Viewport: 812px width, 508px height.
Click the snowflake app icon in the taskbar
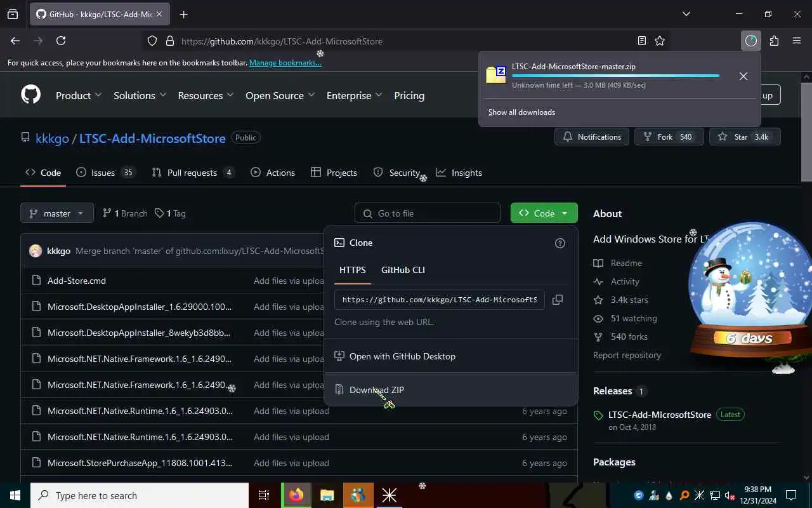(x=390, y=495)
